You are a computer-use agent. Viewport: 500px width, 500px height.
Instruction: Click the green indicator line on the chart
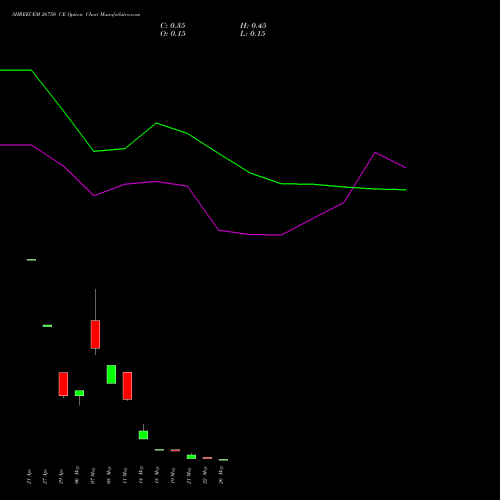click(x=218, y=154)
